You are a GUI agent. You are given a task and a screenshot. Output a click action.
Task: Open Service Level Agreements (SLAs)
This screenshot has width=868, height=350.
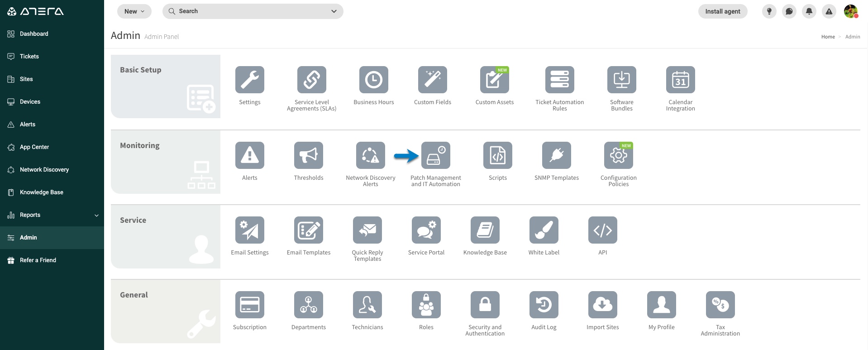tap(312, 80)
